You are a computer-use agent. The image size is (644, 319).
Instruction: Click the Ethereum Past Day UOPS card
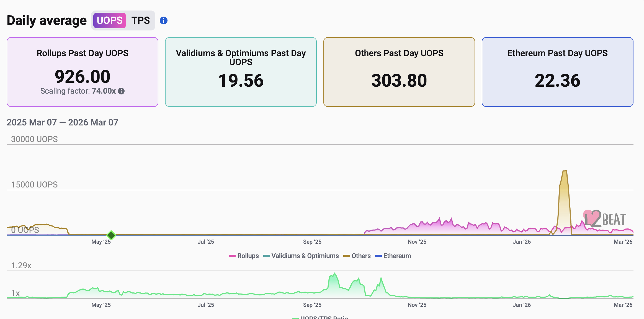coord(557,71)
